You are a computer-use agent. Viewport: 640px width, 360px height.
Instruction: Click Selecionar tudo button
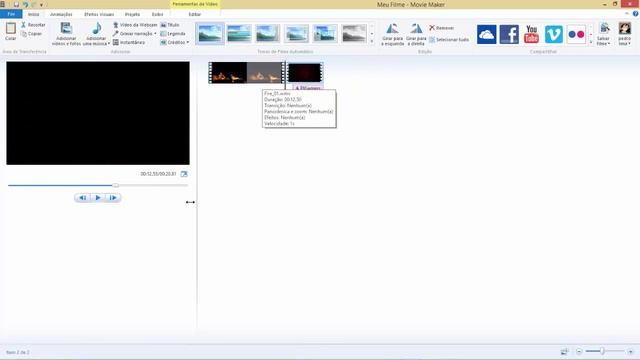point(449,40)
